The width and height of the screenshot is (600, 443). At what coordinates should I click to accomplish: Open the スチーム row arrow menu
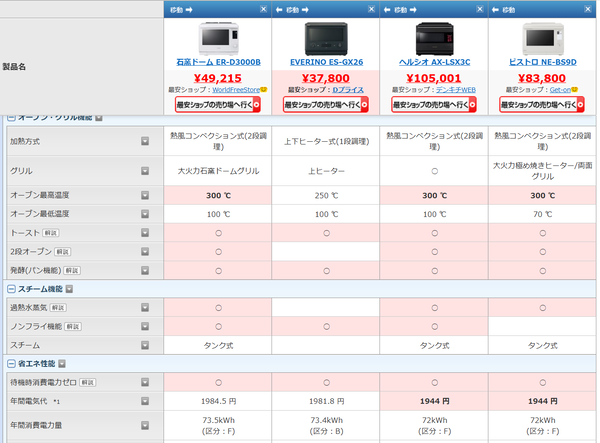click(x=145, y=345)
